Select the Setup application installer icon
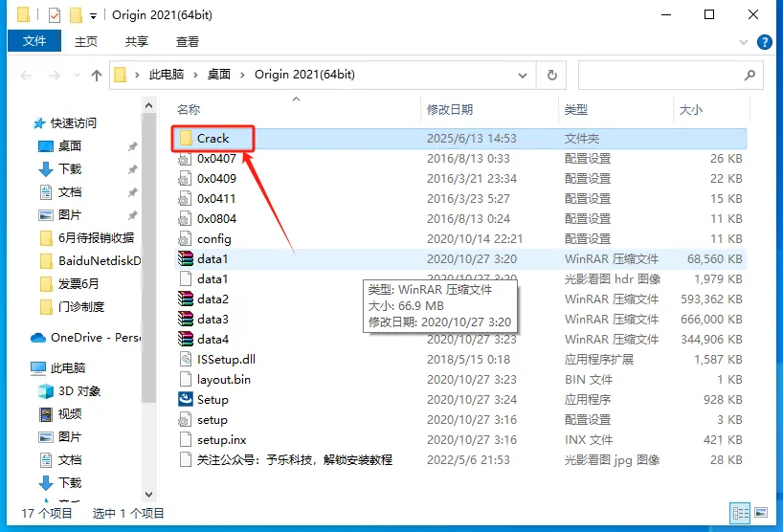783x532 pixels. (x=186, y=399)
